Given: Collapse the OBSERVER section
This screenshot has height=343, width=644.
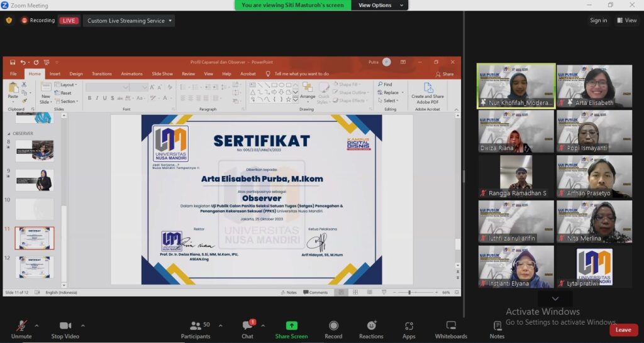Looking at the screenshot, I should (9, 134).
